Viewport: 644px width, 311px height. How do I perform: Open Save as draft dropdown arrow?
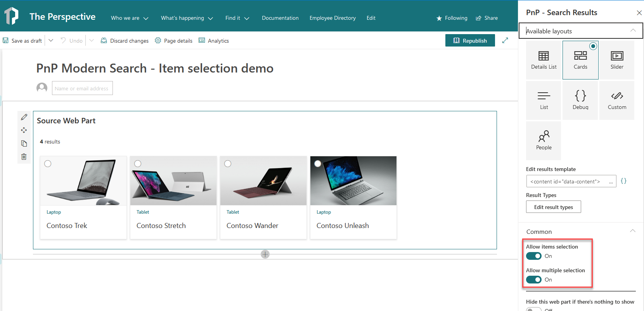pos(51,40)
